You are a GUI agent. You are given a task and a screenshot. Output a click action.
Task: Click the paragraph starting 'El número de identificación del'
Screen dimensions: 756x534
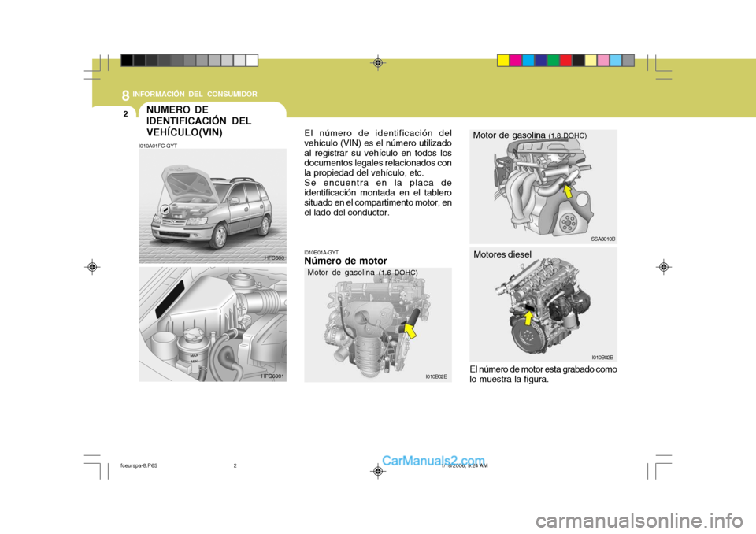[378, 153]
